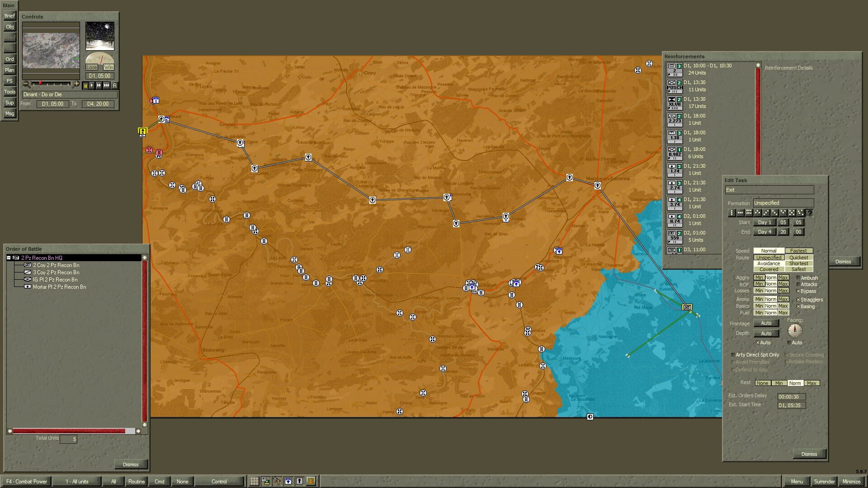
Task: Open the unit filter dropdown showing 1 - All units
Action: [x=76, y=481]
